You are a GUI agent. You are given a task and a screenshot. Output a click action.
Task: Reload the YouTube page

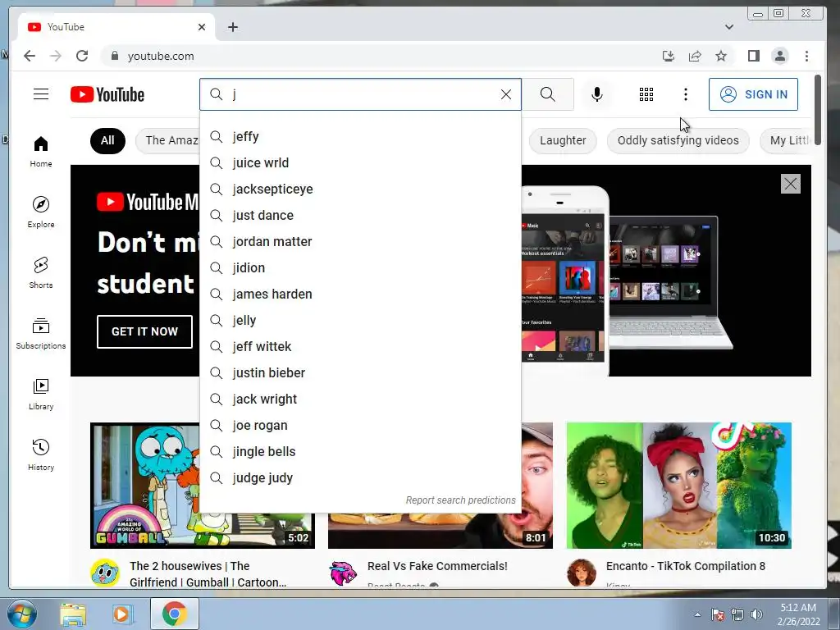pos(82,56)
